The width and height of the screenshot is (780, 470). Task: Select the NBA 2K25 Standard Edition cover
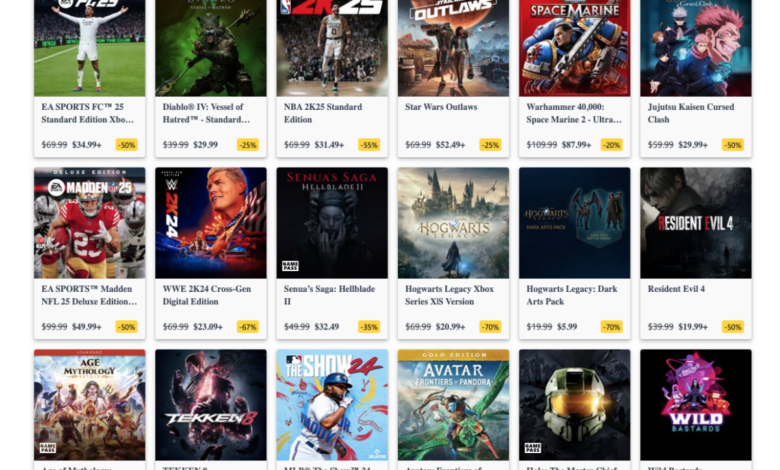(332, 48)
